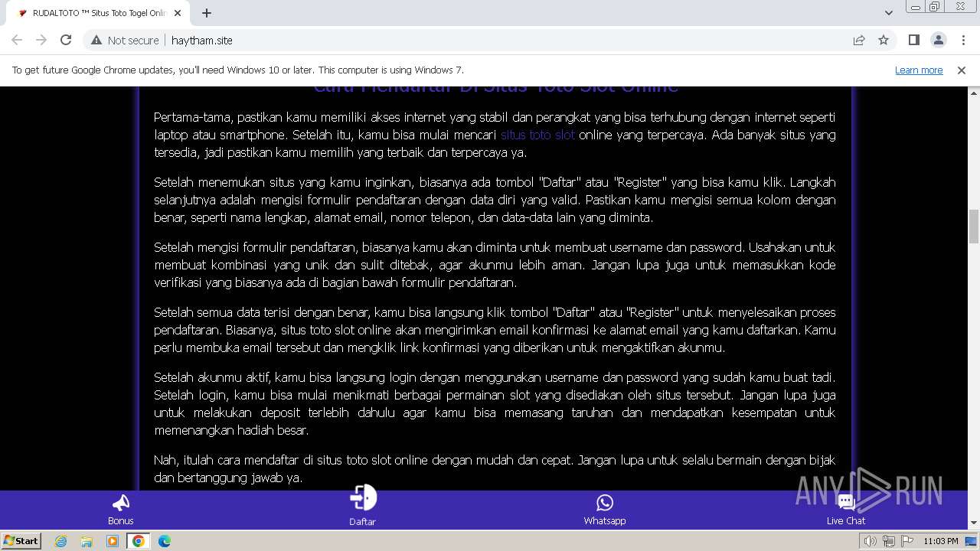Open the Chrome profile avatar icon

pyautogui.click(x=938, y=40)
